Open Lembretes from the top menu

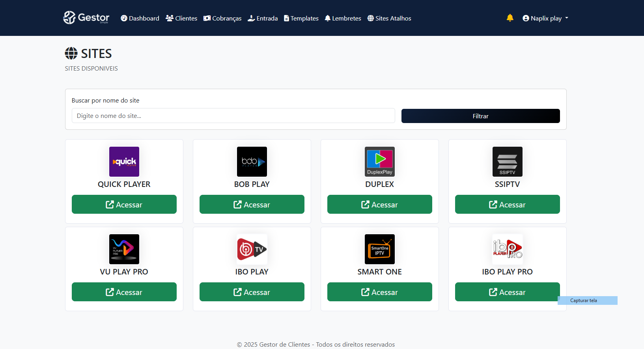343,18
